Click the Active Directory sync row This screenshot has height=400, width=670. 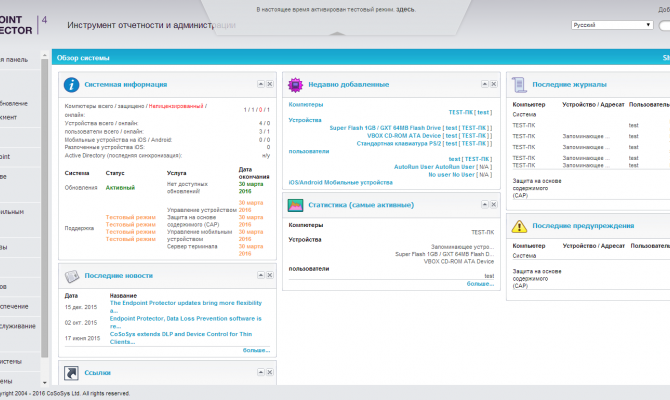click(x=167, y=156)
